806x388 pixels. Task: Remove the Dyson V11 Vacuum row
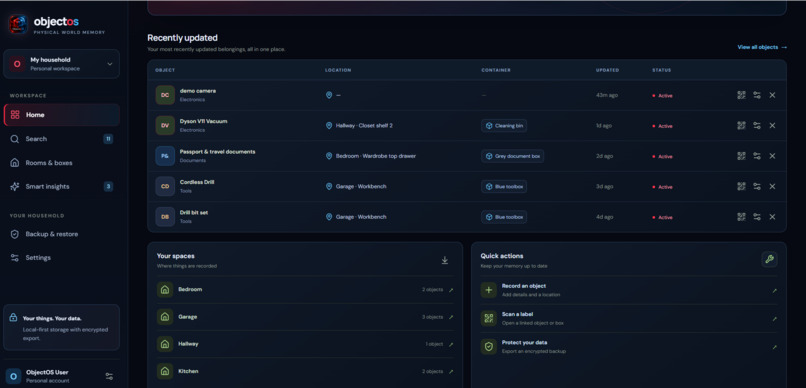click(x=772, y=125)
